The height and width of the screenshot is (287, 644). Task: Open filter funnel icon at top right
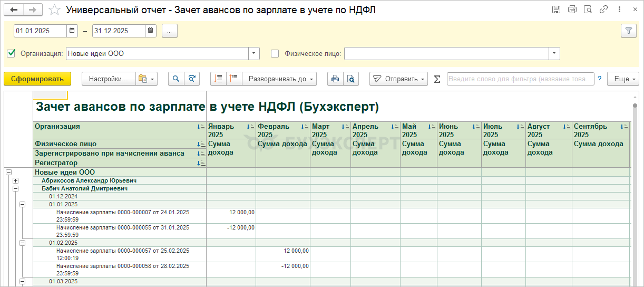tap(628, 31)
